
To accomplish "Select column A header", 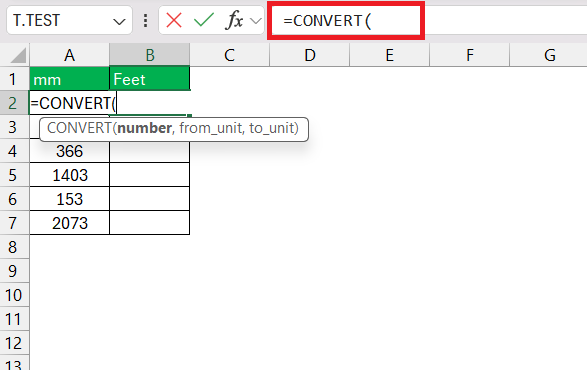I will point(69,55).
